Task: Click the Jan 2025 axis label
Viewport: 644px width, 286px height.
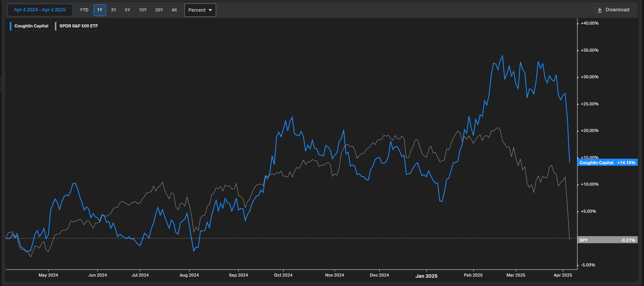Action: [x=426, y=276]
